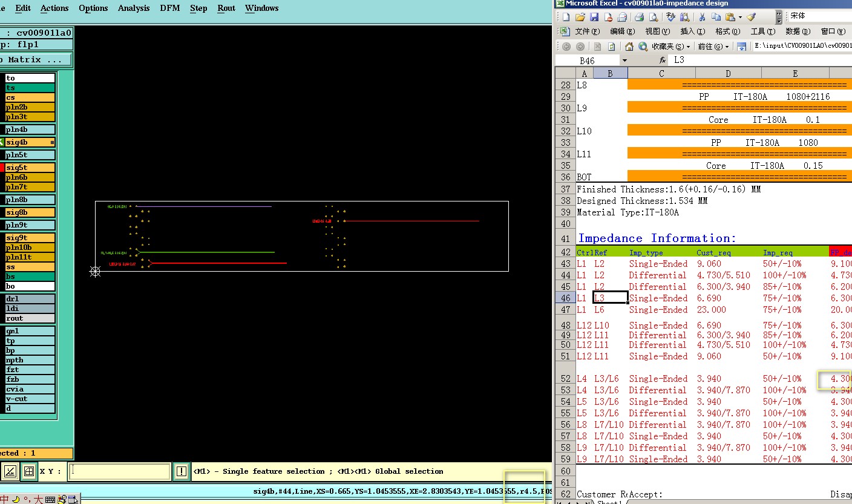Click the X Y coordinate input field
The image size is (852, 504).
coord(119,471)
